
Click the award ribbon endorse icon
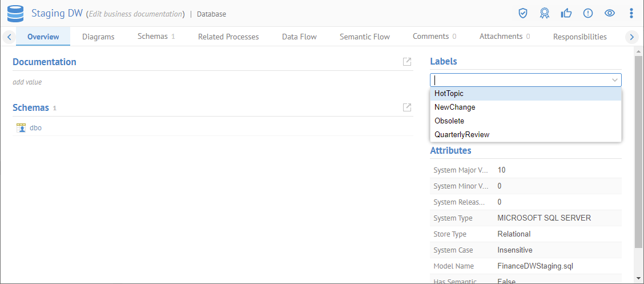544,13
